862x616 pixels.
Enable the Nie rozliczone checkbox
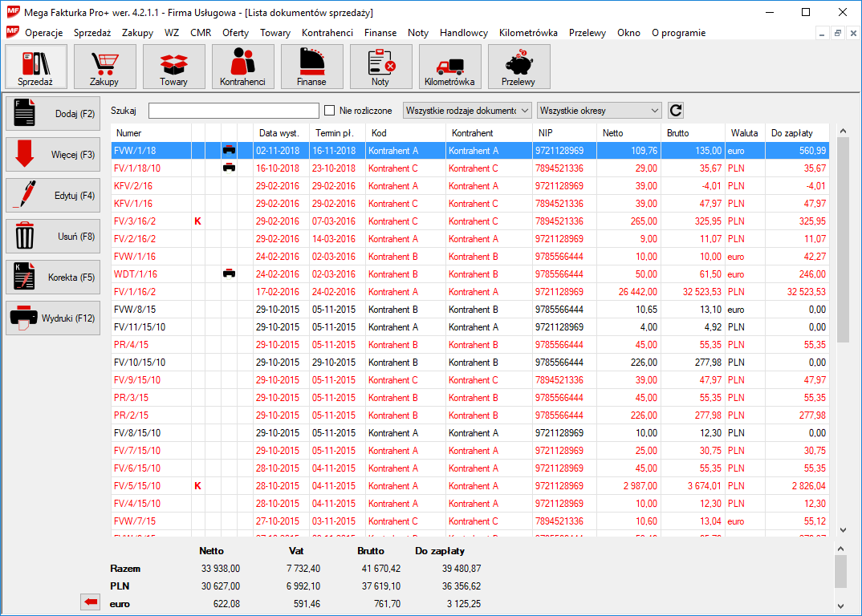coord(329,111)
